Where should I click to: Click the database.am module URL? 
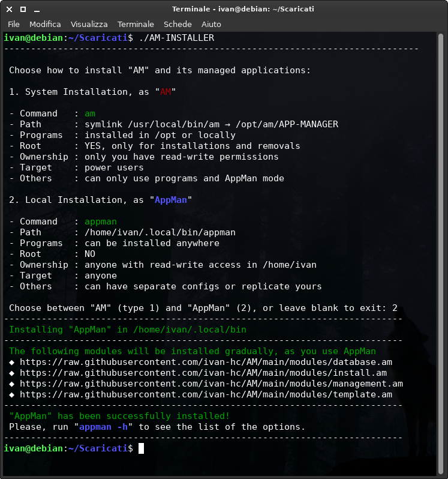(206, 362)
